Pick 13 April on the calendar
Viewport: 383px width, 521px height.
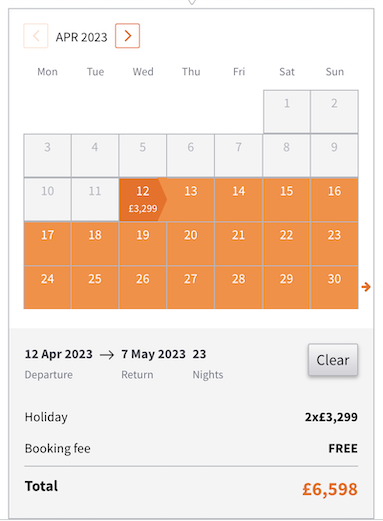pos(191,199)
